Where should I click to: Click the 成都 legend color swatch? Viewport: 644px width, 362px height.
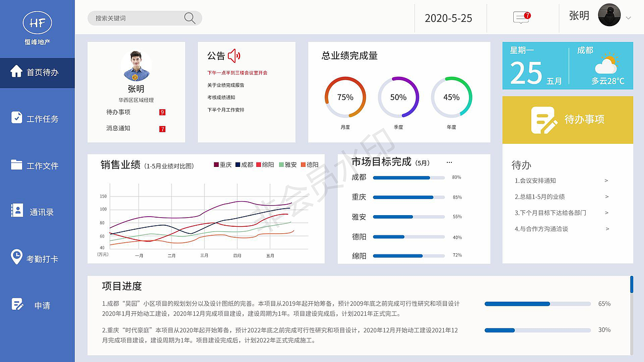pos(238,164)
